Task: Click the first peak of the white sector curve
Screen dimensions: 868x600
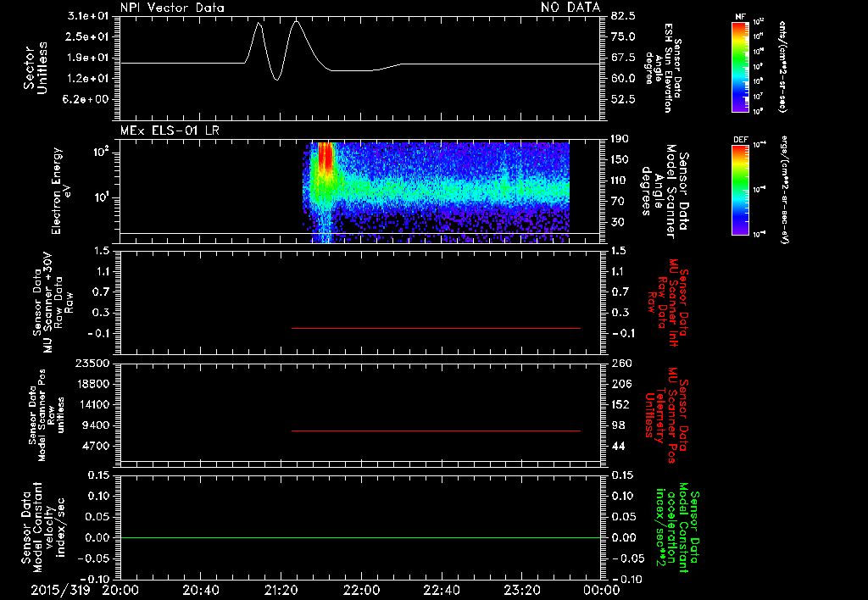Action: pyautogui.click(x=259, y=23)
